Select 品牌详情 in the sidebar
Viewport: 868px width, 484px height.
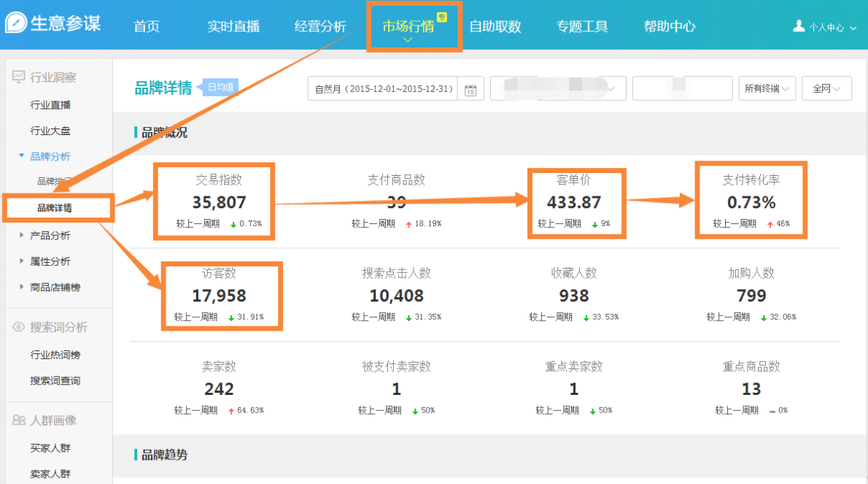tap(54, 207)
